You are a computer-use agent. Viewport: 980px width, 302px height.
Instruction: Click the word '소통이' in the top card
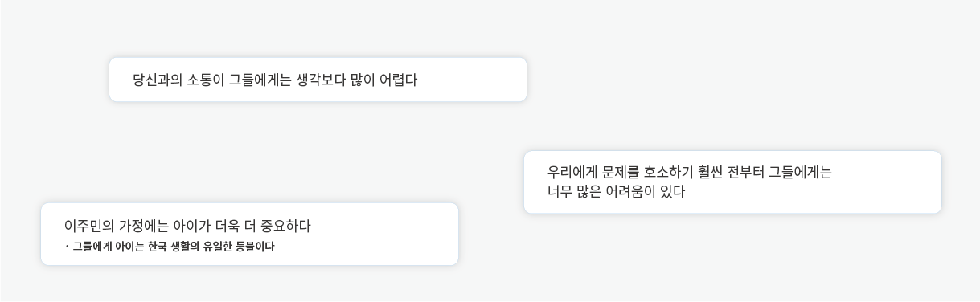click(x=206, y=80)
